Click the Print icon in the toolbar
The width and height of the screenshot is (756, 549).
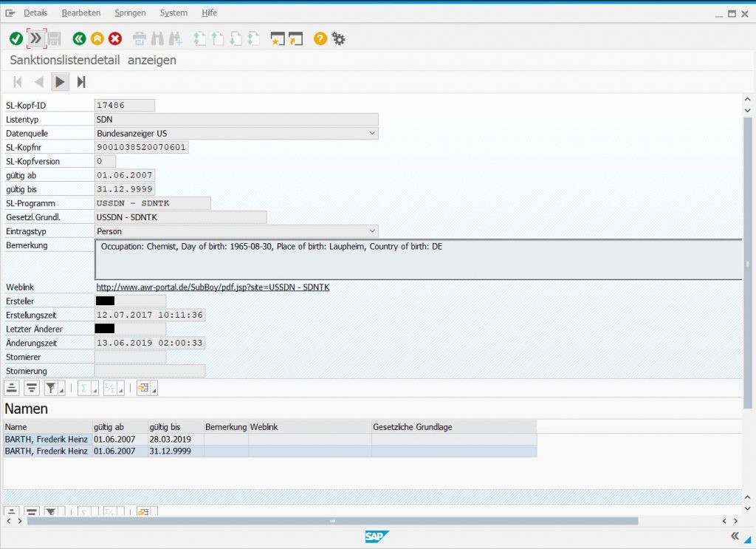(139, 38)
